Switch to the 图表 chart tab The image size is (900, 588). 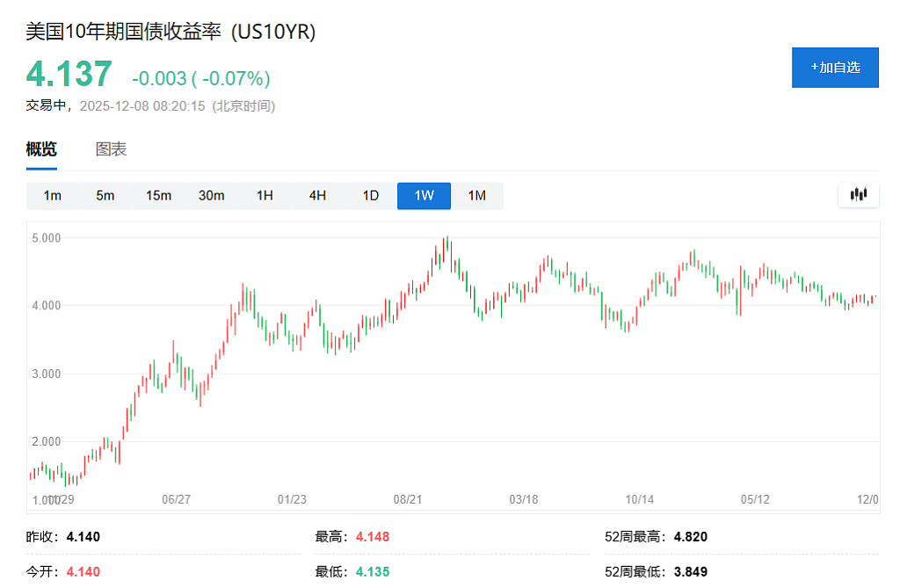tap(111, 149)
